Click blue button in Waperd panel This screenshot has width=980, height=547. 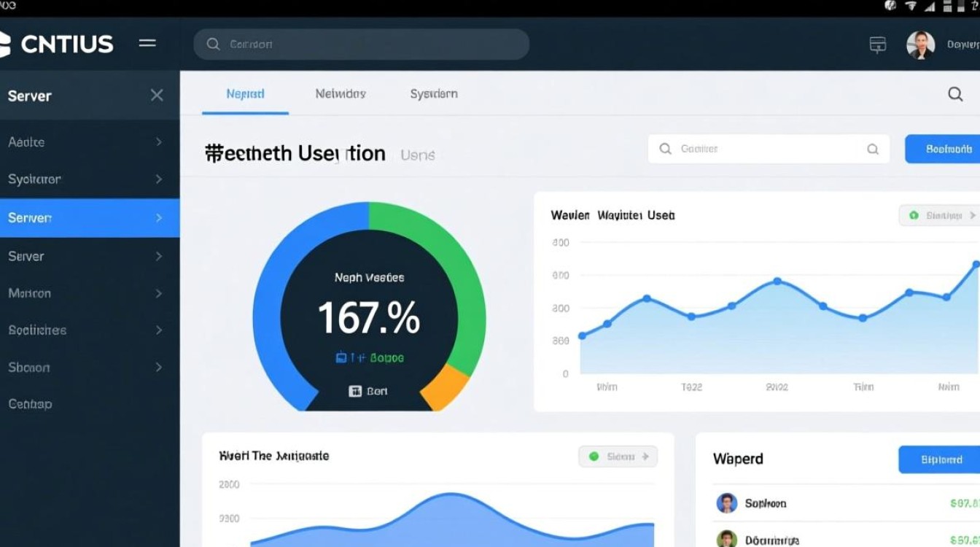(940, 459)
